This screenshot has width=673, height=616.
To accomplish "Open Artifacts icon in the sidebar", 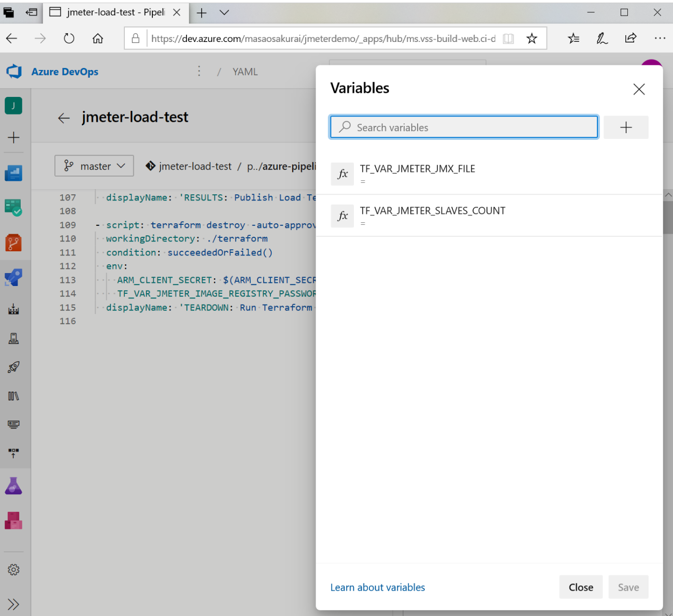I will (x=13, y=521).
